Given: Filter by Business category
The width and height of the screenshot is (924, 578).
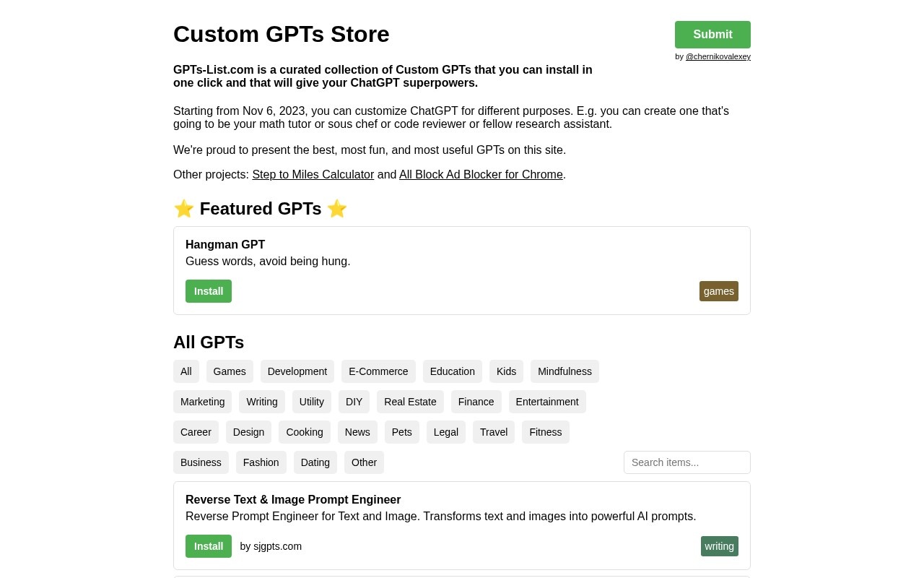Looking at the screenshot, I should tap(201, 462).
